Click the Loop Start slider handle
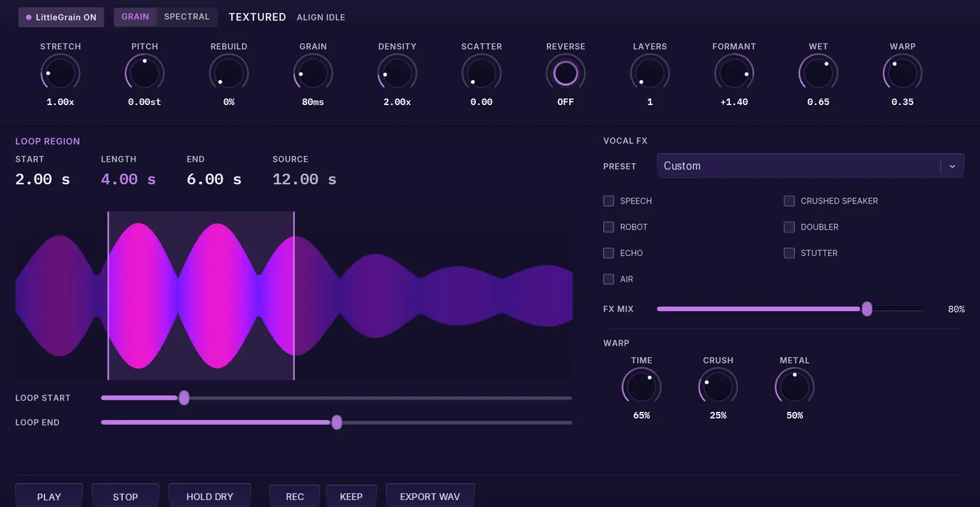The image size is (980, 507). pyautogui.click(x=184, y=398)
